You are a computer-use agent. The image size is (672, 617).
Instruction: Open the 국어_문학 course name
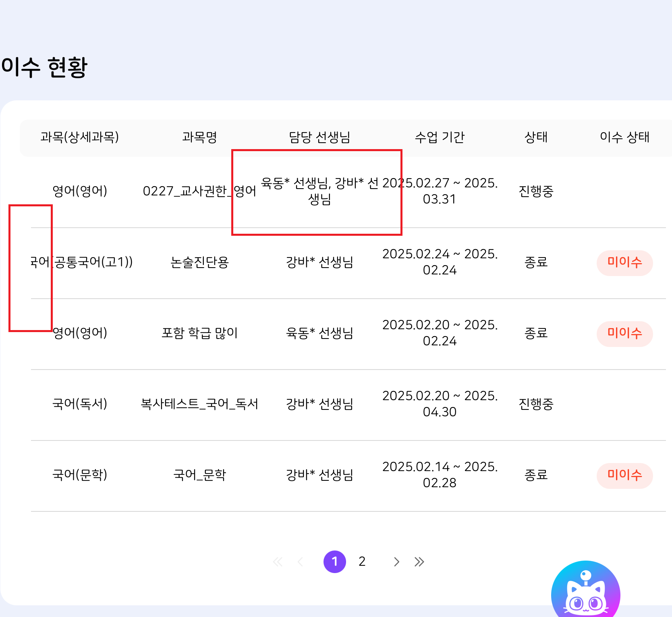point(199,475)
